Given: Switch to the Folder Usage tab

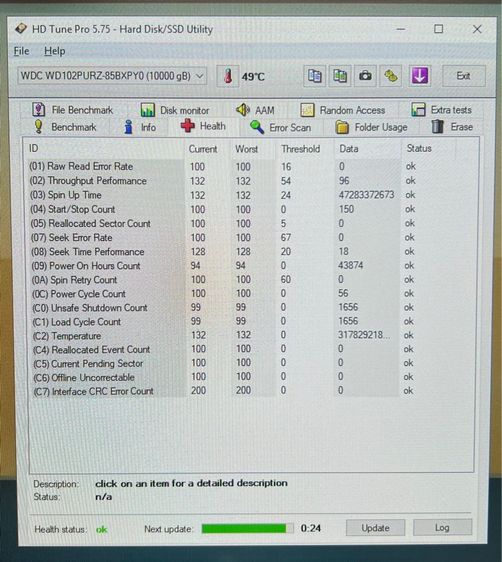Looking at the screenshot, I should 372,127.
